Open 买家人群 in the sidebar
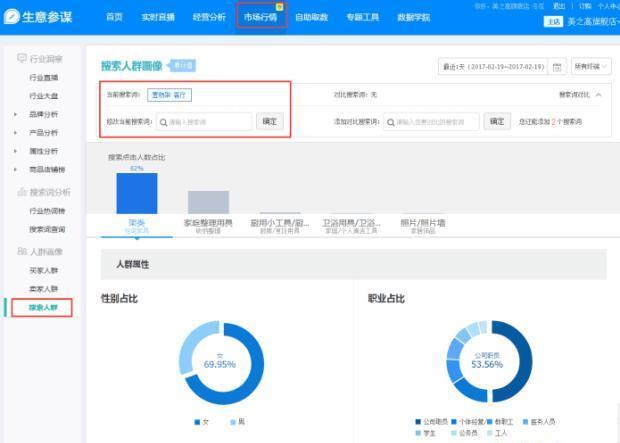 [43, 271]
